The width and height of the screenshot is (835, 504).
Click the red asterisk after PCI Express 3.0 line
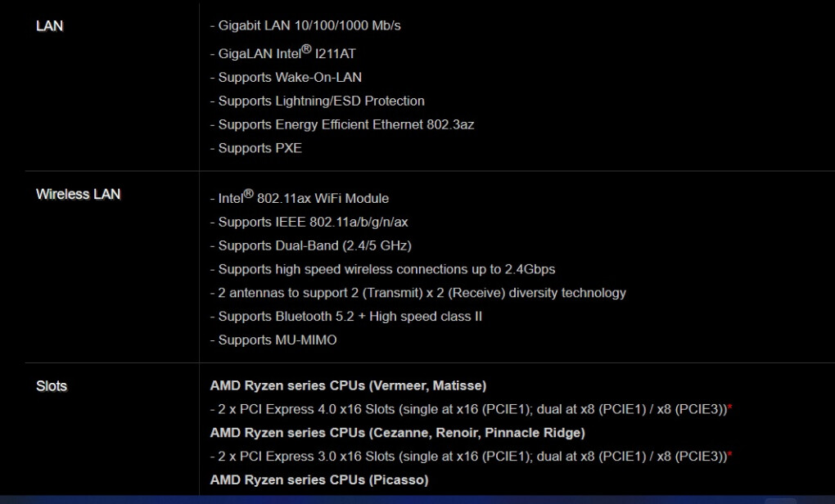tap(730, 455)
